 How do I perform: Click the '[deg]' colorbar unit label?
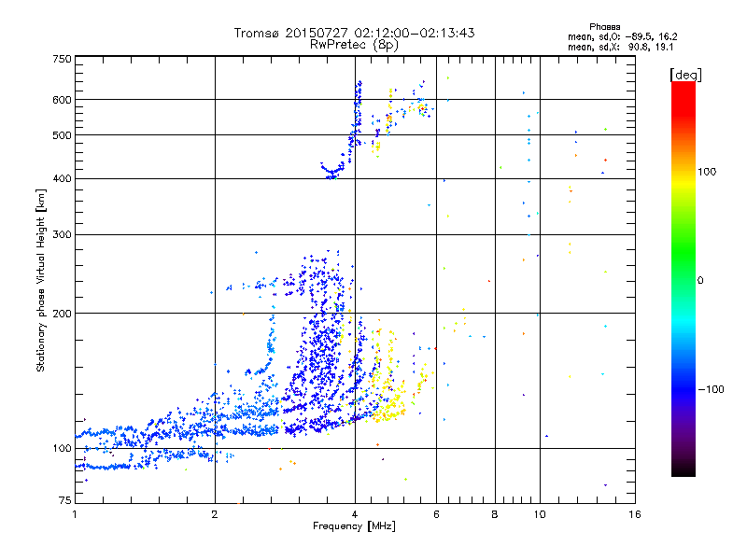pyautogui.click(x=685, y=75)
